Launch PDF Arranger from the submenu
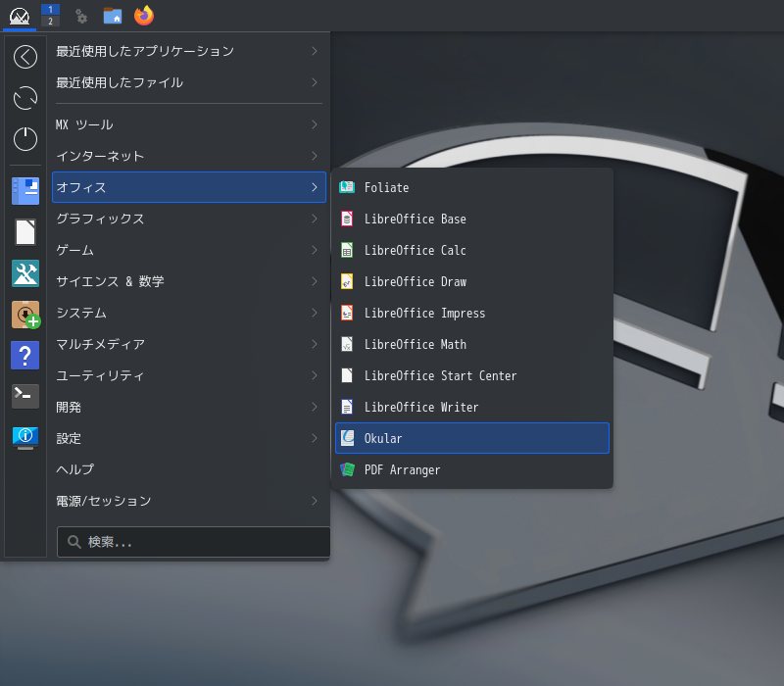Screen dimensions: 784x686 [472, 469]
